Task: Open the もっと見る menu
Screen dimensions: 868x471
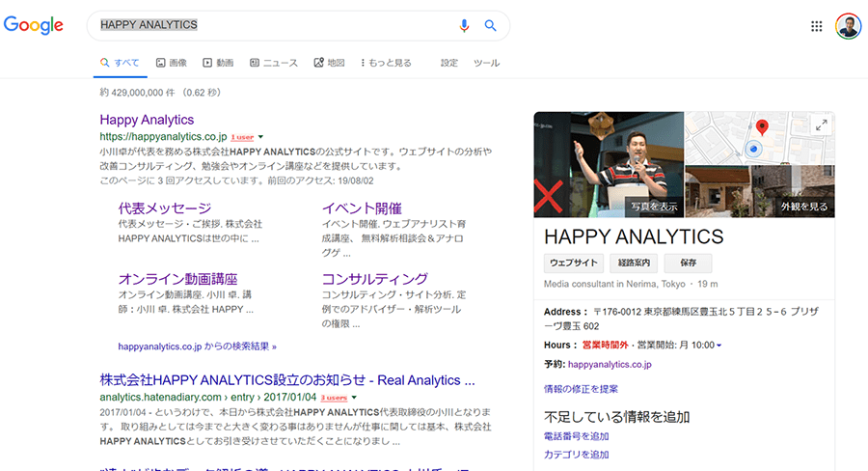Action: pyautogui.click(x=386, y=63)
